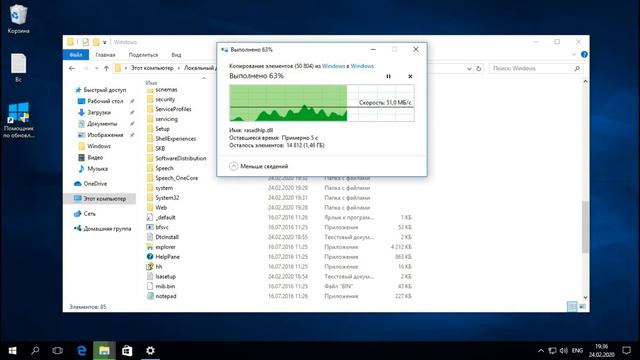Open the Главная ribbon tab
This screenshot has height=360, width=640.
(105, 55)
